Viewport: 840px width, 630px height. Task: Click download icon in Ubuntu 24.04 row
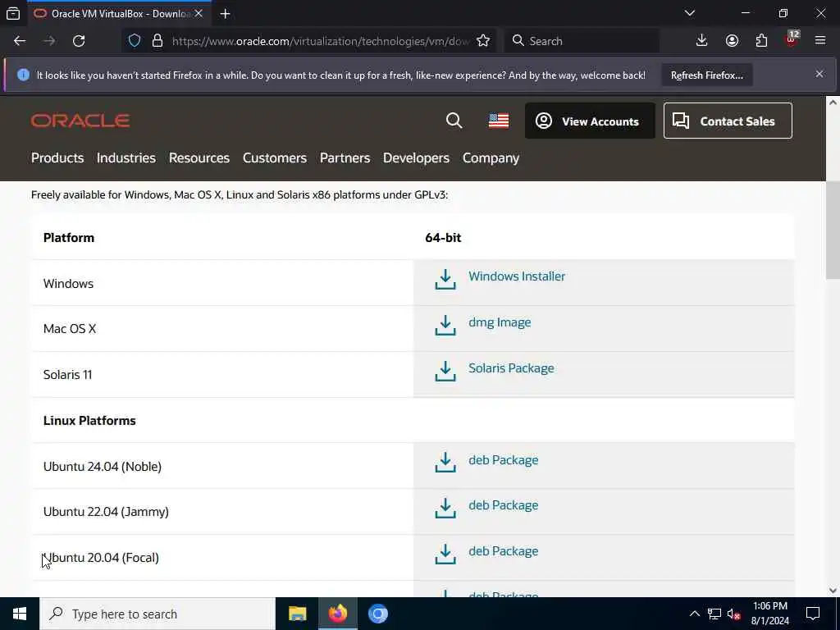tap(445, 463)
